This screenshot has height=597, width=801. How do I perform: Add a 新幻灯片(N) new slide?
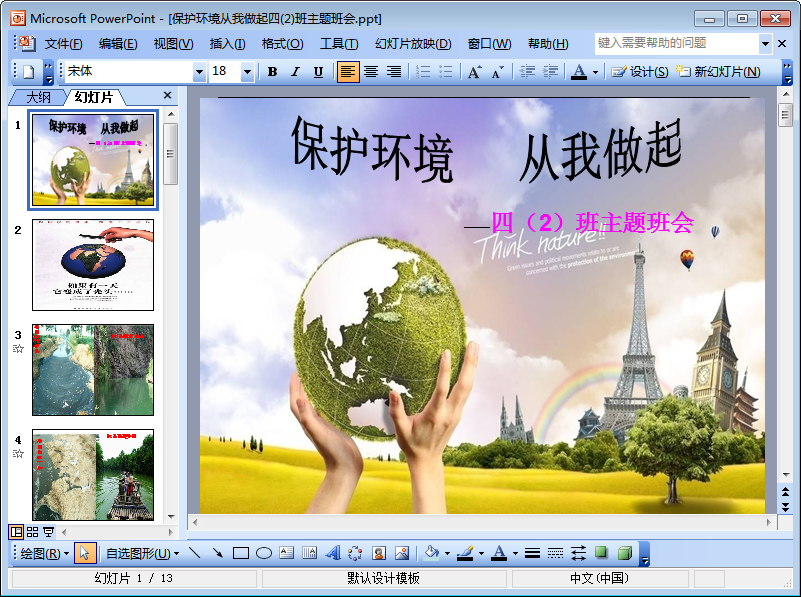click(718, 72)
